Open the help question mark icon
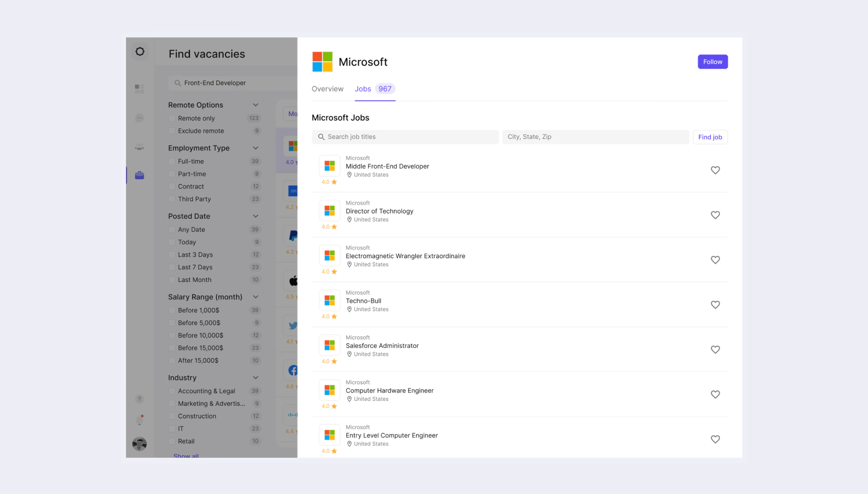Viewport: 868px width, 494px height. click(139, 399)
